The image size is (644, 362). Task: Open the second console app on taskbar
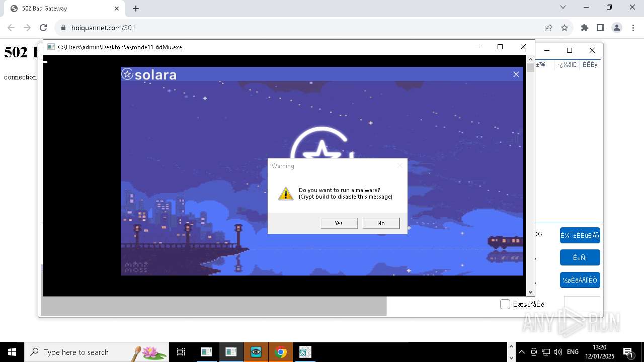[x=231, y=352]
